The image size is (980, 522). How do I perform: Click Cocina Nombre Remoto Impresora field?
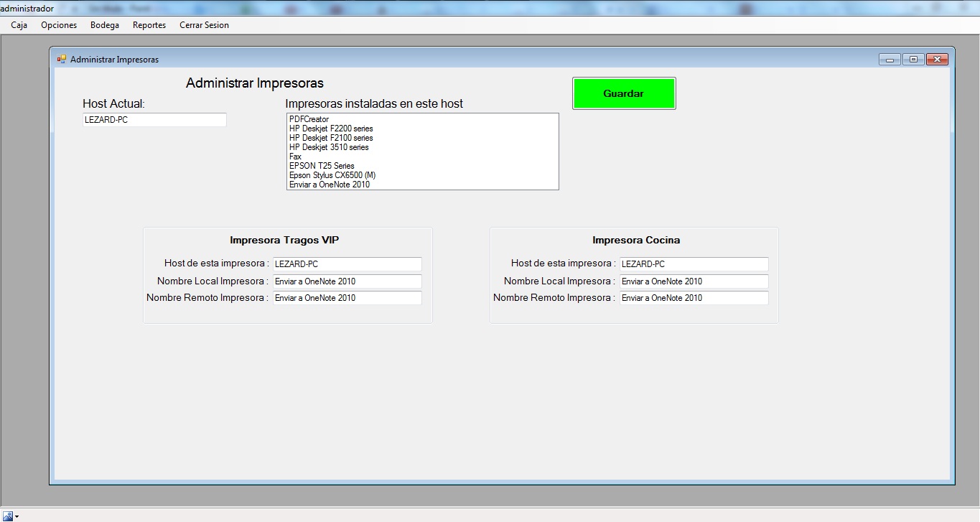click(x=694, y=298)
